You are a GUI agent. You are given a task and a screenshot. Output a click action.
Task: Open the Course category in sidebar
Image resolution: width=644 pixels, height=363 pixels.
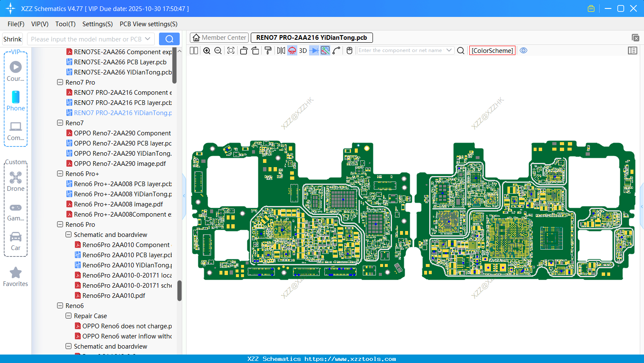(x=16, y=71)
